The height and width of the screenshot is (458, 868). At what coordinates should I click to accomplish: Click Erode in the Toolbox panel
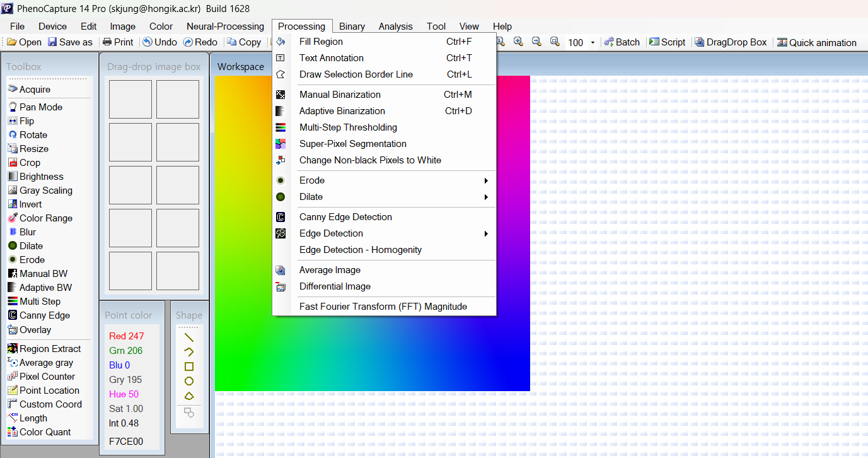tap(26, 260)
